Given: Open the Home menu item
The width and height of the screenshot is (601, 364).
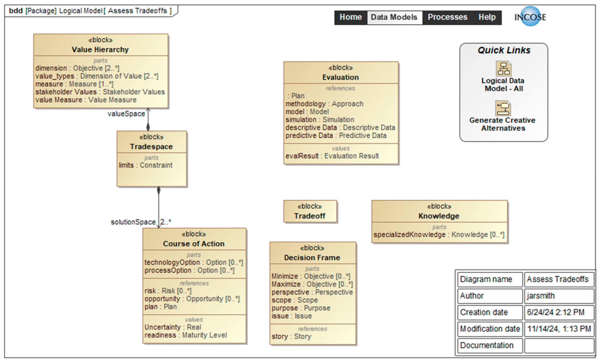Looking at the screenshot, I should (x=350, y=17).
